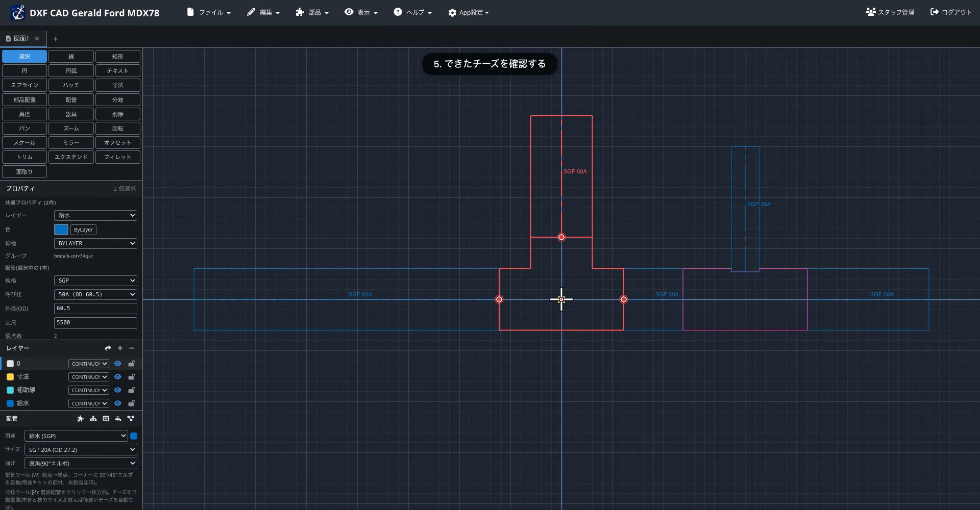980x510 pixels.
Task: Open the 線種 BYLAYER dropdown
Action: [x=95, y=243]
